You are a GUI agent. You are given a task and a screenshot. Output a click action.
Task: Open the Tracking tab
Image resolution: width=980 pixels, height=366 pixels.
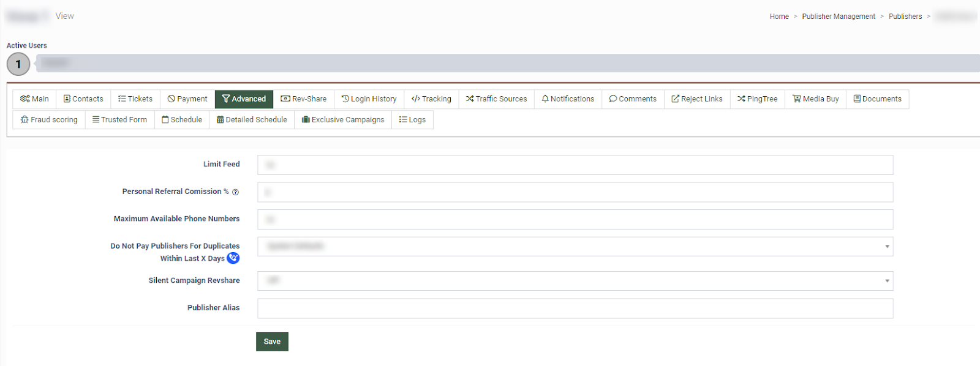(431, 99)
